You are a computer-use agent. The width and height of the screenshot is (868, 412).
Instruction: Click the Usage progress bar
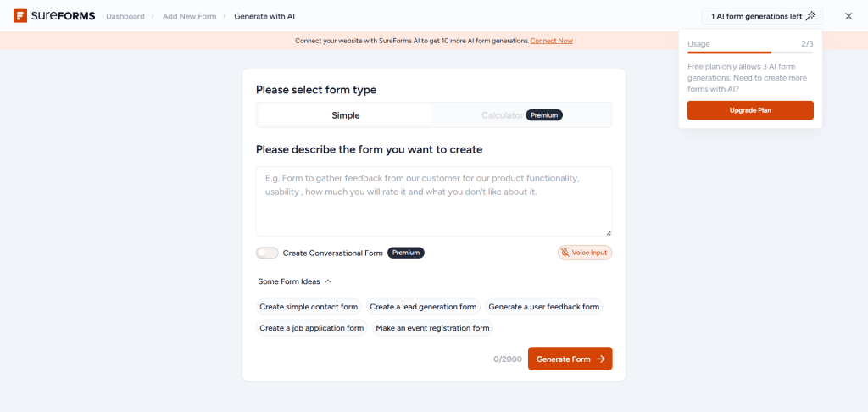tap(750, 53)
